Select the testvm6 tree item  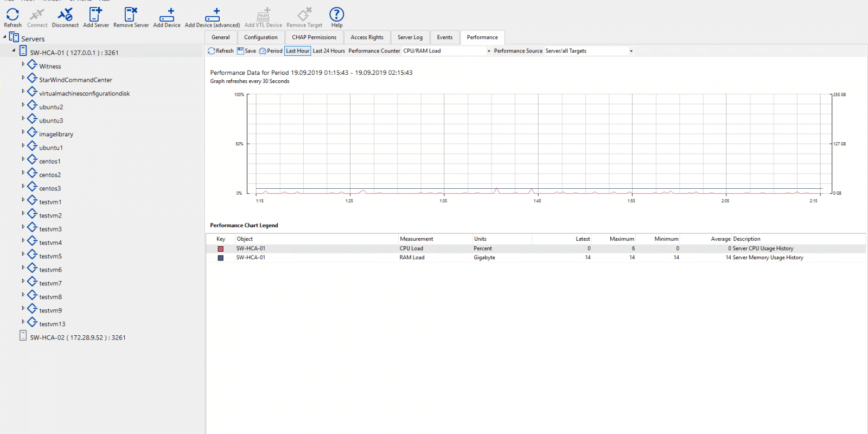tap(50, 270)
